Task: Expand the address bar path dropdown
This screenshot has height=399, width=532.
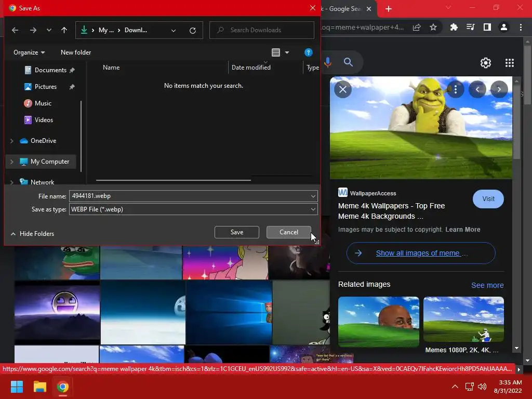Action: (x=174, y=31)
